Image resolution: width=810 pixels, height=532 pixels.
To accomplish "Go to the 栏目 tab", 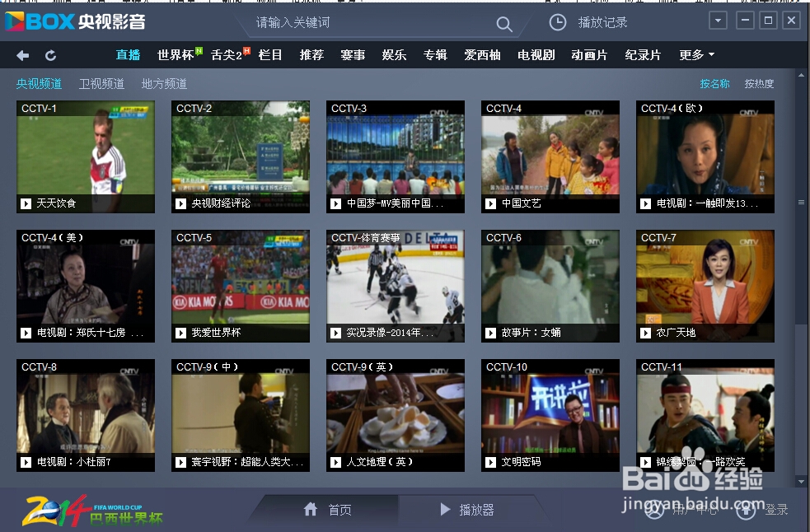I will point(270,54).
